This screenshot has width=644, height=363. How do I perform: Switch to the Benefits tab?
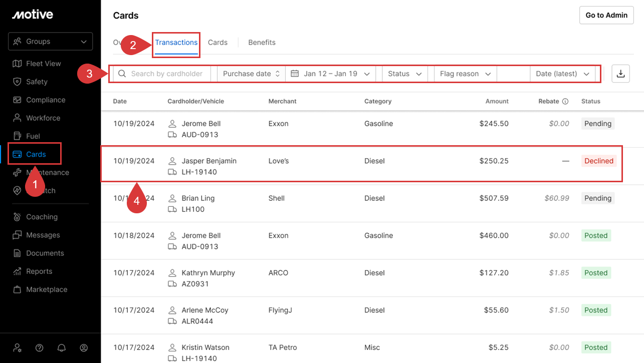tap(262, 43)
